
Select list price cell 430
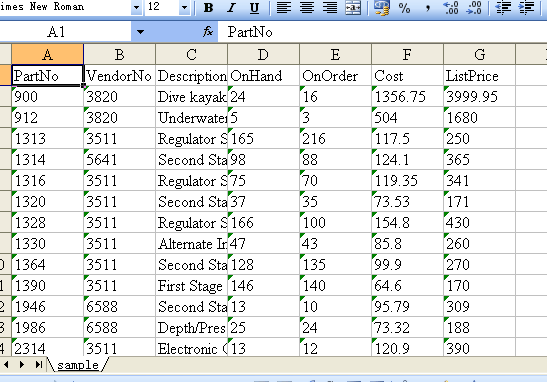tap(479, 222)
